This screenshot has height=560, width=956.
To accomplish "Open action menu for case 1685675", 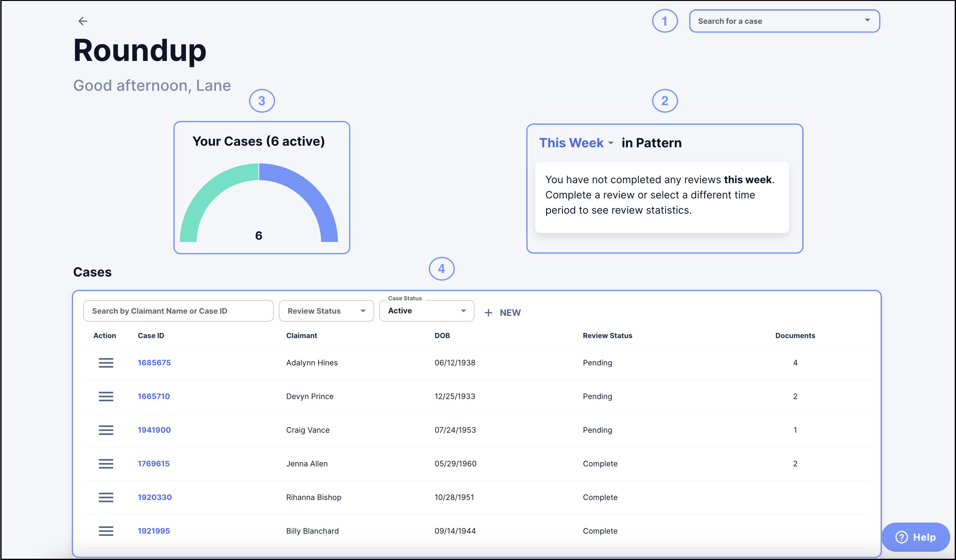I will click(106, 363).
